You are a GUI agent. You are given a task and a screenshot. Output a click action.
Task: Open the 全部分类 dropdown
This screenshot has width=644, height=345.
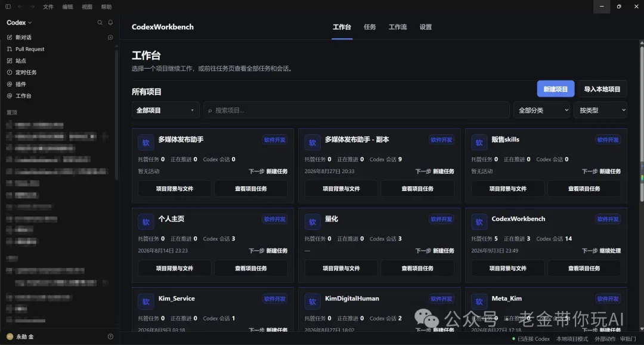coord(541,110)
